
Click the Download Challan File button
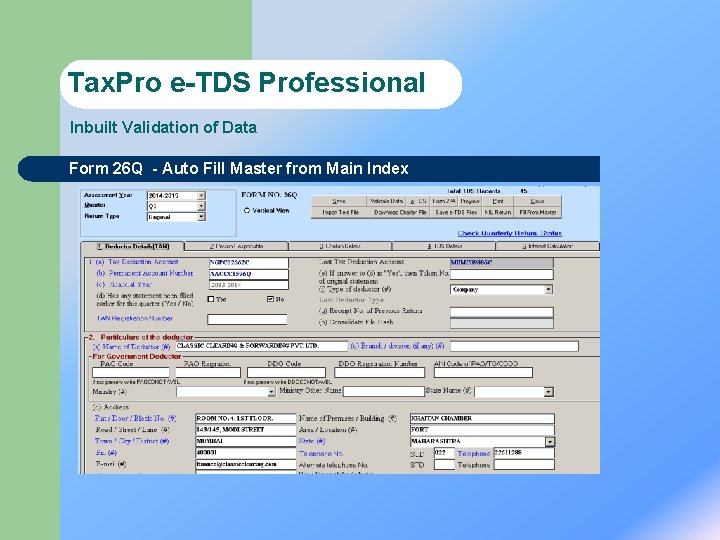click(400, 213)
